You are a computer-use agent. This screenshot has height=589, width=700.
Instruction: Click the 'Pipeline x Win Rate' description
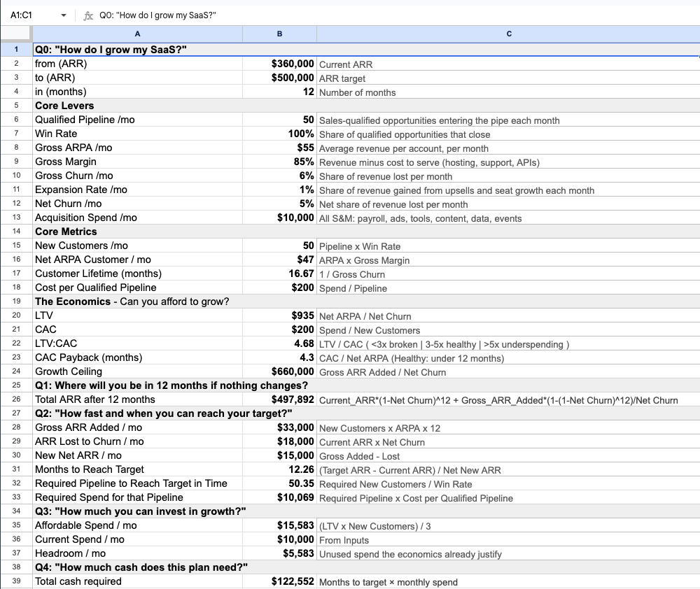click(508, 246)
